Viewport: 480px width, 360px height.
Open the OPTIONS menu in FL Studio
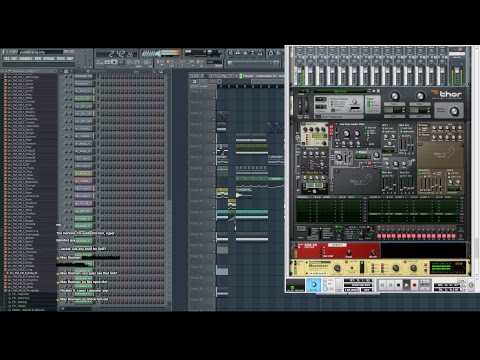pyautogui.click(x=49, y=59)
